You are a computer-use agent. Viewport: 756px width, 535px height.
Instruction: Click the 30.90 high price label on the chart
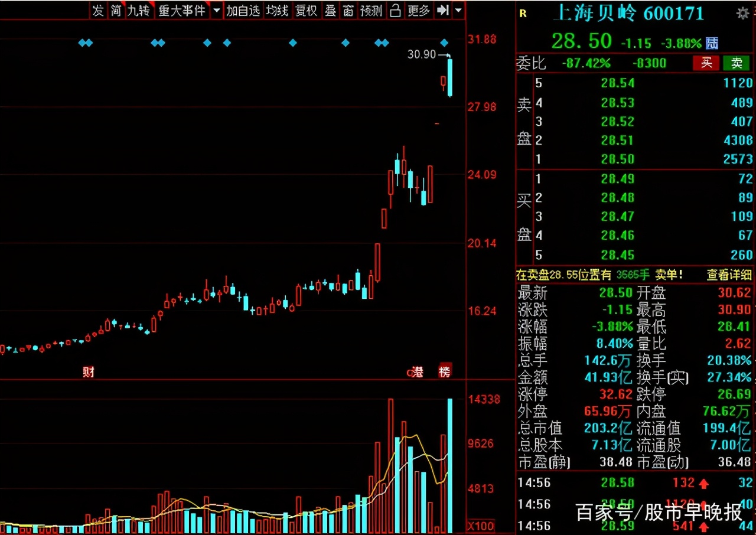(x=421, y=54)
